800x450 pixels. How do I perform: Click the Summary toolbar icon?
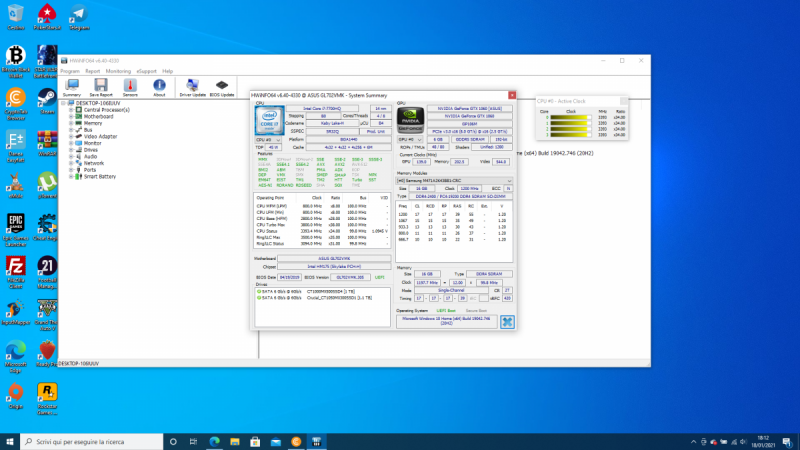point(72,86)
